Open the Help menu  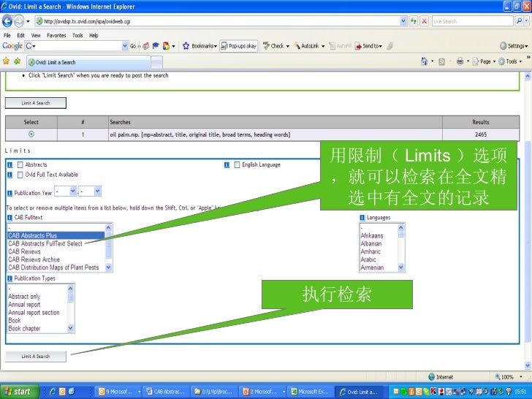point(94,35)
